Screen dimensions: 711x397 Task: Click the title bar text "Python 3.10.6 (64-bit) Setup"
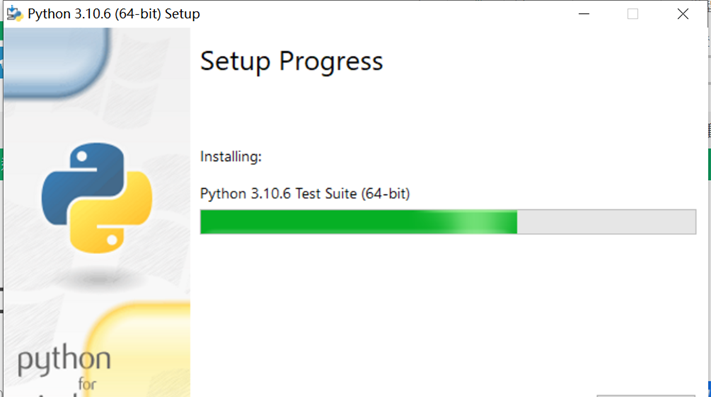coord(113,14)
